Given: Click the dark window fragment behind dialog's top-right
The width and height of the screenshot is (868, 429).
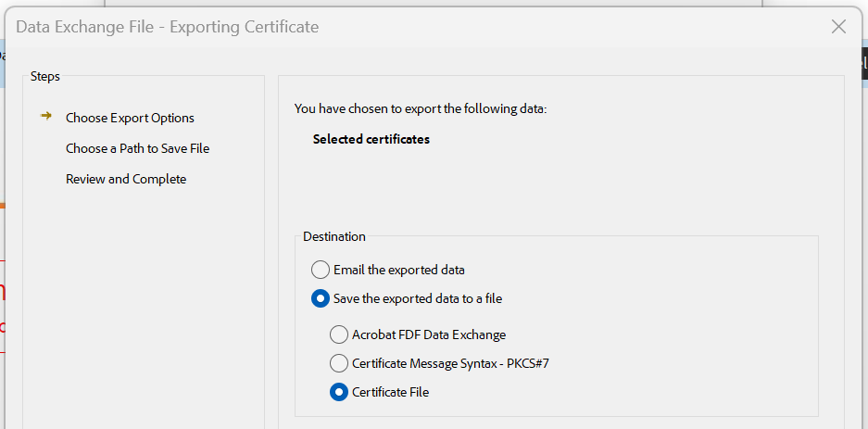Looking at the screenshot, I should click(864, 63).
